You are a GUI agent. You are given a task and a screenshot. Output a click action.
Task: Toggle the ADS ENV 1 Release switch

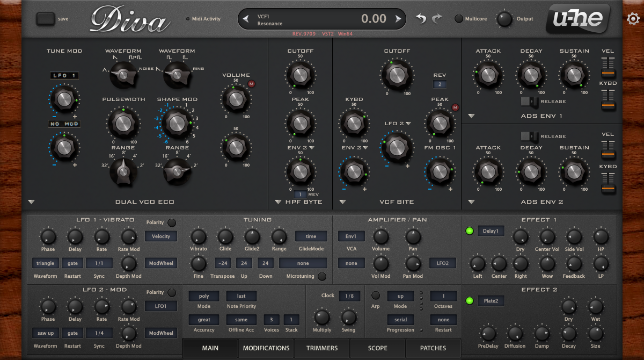(x=530, y=101)
